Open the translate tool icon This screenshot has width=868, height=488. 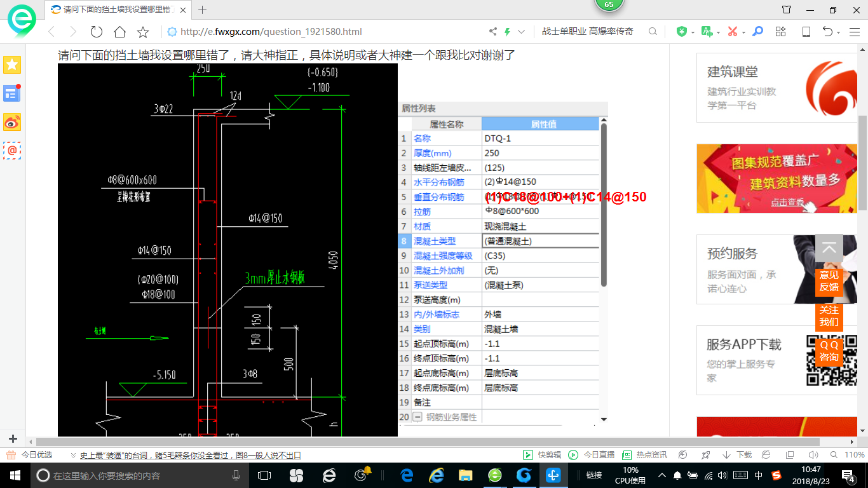707,32
